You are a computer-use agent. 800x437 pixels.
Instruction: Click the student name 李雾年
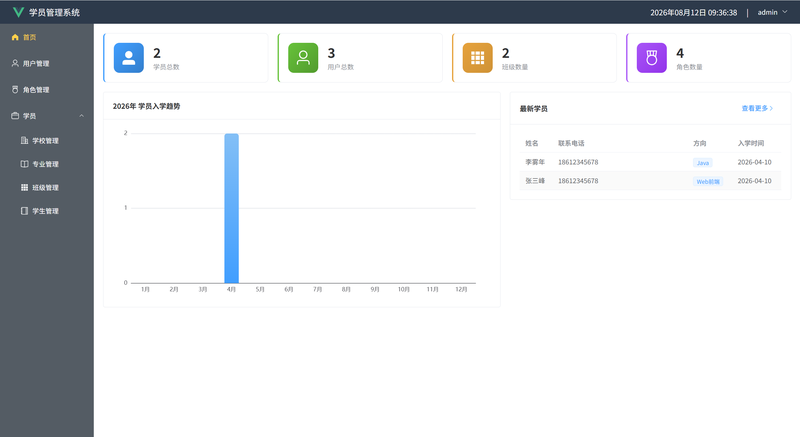point(535,162)
